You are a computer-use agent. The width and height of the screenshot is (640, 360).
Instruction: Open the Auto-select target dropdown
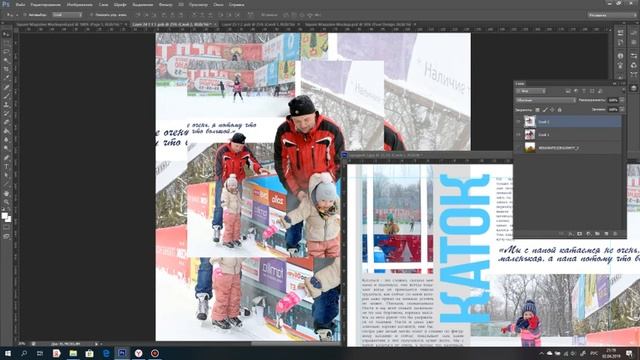pyautogui.click(x=67, y=15)
